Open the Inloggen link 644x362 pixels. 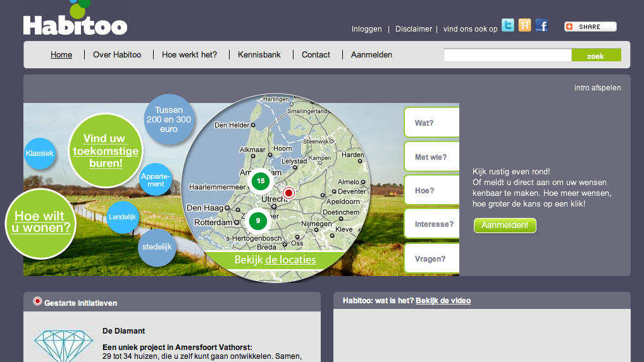366,29
